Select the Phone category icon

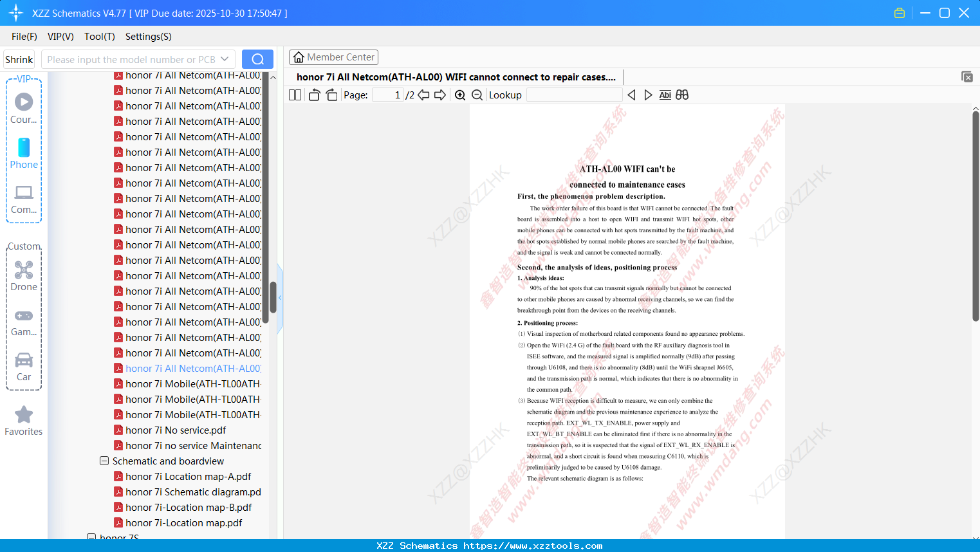(24, 147)
